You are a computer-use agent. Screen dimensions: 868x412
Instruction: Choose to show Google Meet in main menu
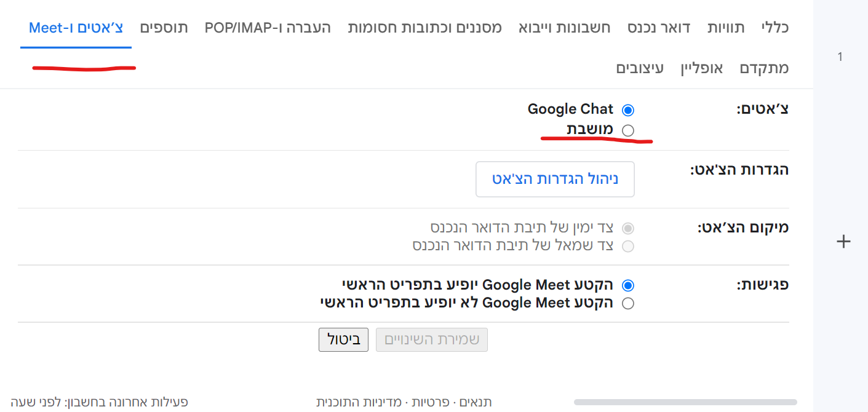click(627, 285)
